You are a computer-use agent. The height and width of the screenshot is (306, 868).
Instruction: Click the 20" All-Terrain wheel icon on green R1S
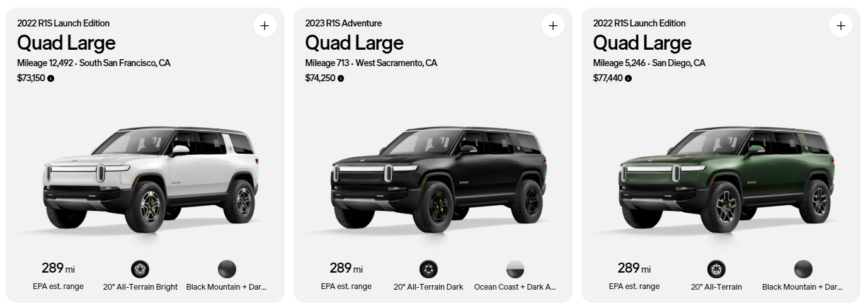point(716,269)
